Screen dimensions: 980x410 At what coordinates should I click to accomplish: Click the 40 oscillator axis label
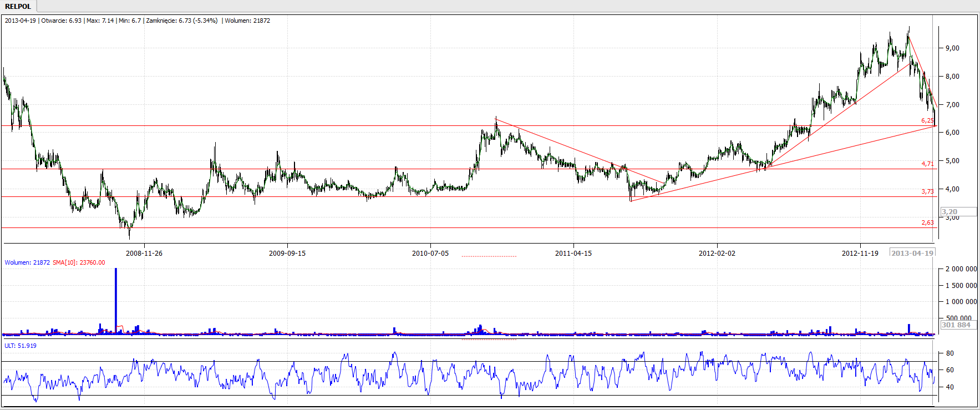coord(950,387)
